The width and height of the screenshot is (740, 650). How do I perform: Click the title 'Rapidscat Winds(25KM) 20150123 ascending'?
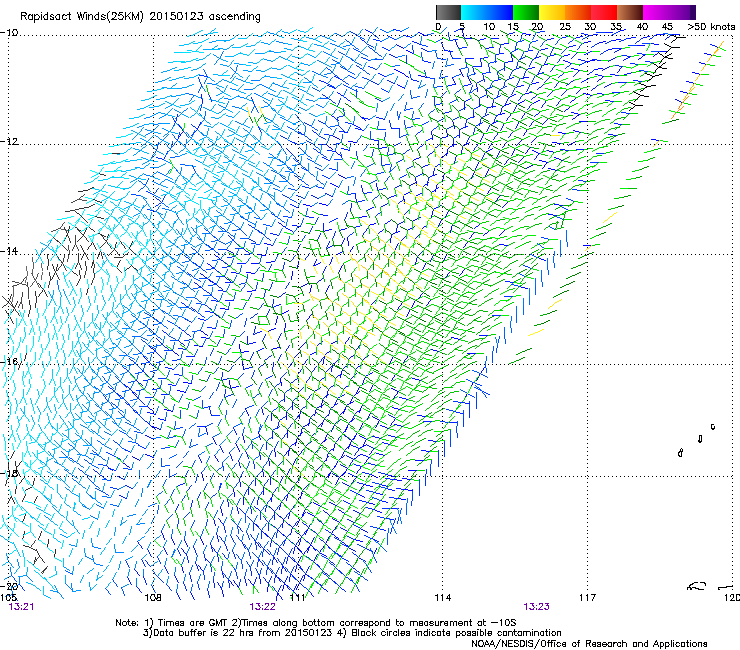(140, 17)
